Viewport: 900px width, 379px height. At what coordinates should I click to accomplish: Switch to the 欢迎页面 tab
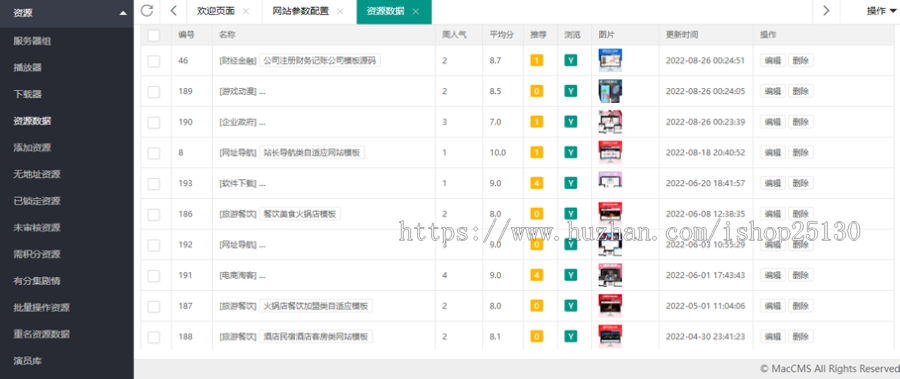215,11
